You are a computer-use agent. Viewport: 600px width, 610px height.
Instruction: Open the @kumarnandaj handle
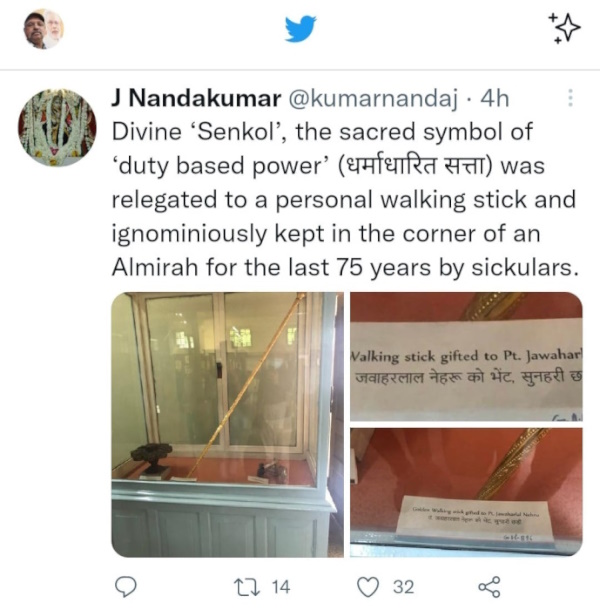(x=372, y=99)
